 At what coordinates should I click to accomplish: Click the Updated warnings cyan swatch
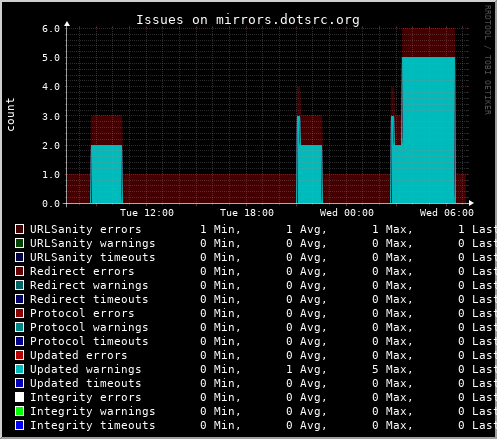(20, 369)
